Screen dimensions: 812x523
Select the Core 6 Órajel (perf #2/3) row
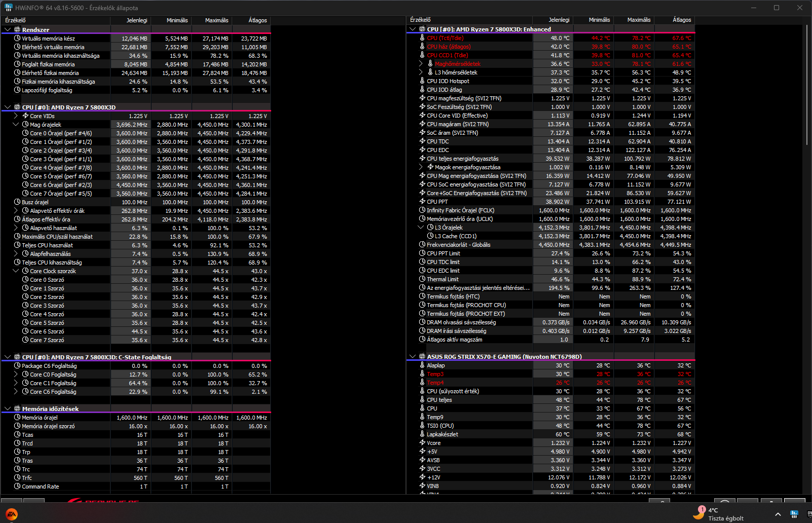[x=136, y=185]
